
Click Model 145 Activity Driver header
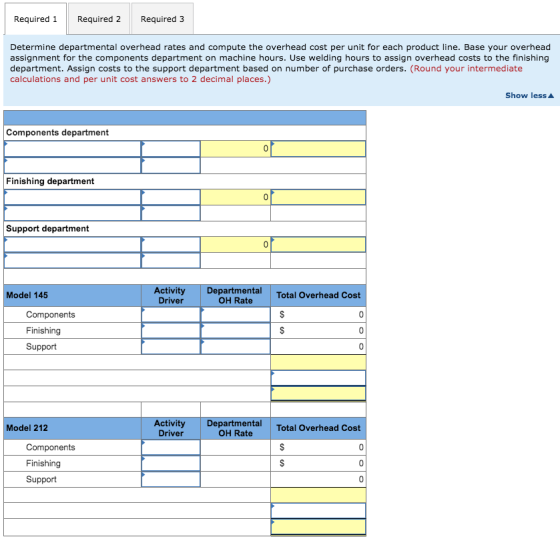click(170, 295)
